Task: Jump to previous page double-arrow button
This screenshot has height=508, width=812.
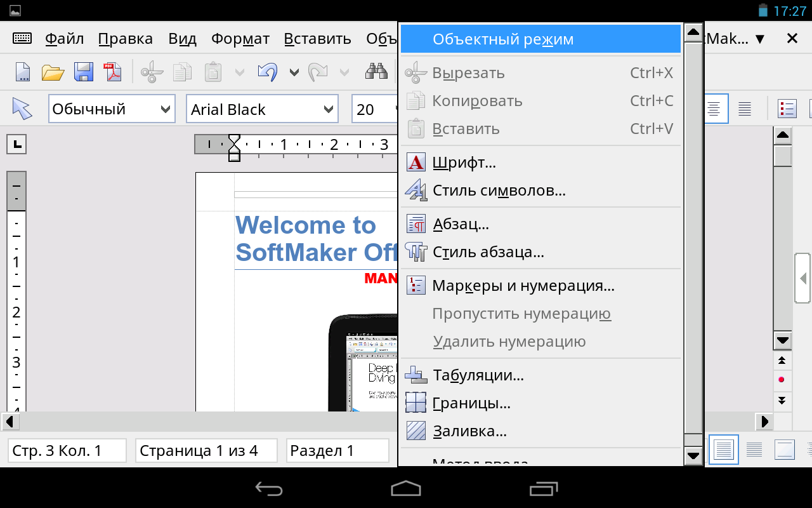Action: (782, 360)
